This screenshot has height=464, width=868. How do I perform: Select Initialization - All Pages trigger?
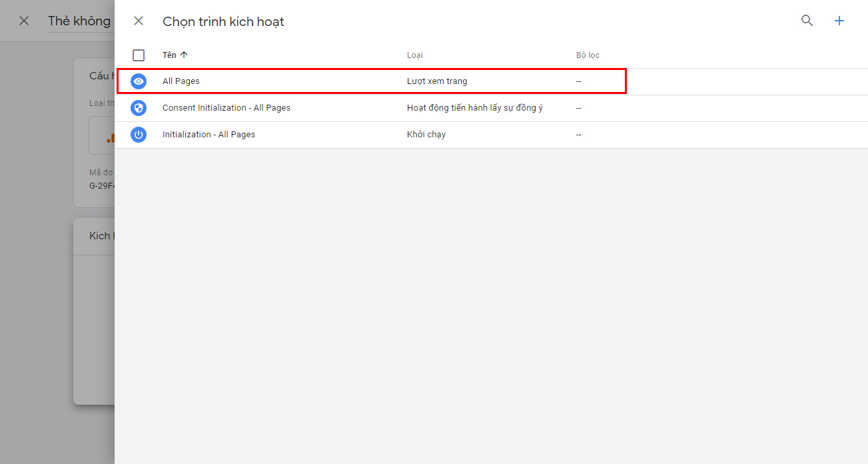pyautogui.click(x=209, y=135)
